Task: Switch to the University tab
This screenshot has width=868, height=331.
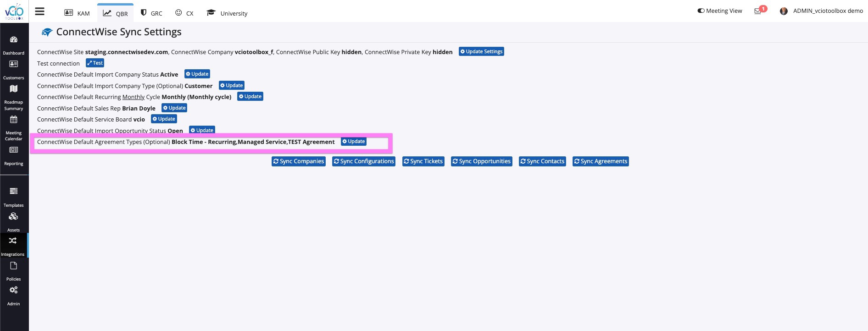Action: 227,13
